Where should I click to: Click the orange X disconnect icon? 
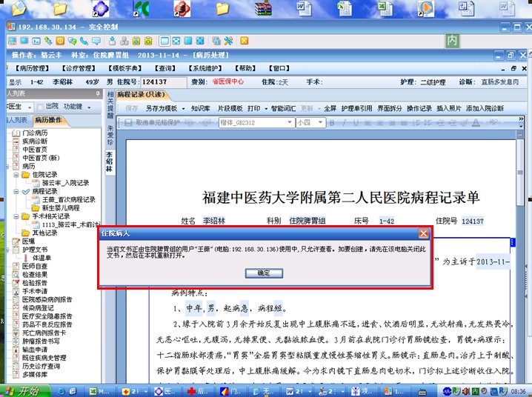click(245, 41)
